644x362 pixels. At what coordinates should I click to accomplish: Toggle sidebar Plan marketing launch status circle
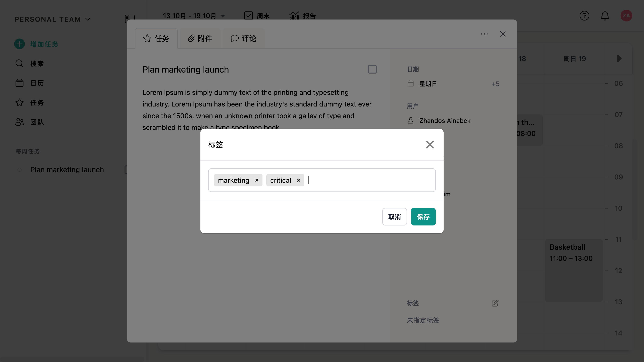pos(20,170)
